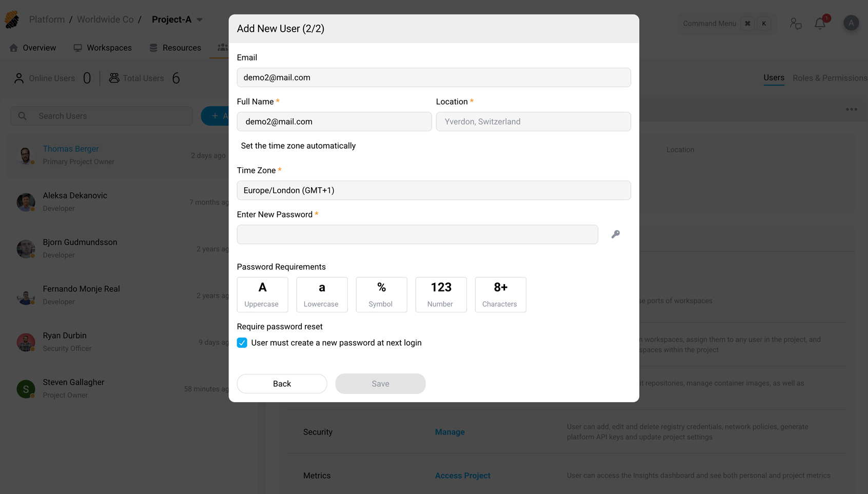868x494 pixels.
Task: Click the Save button
Action: tap(380, 384)
